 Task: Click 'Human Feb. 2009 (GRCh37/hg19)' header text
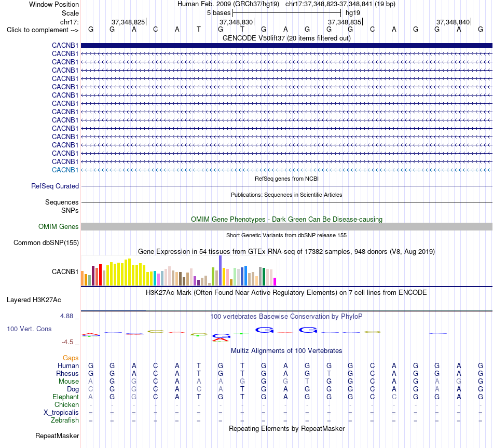[x=228, y=4]
